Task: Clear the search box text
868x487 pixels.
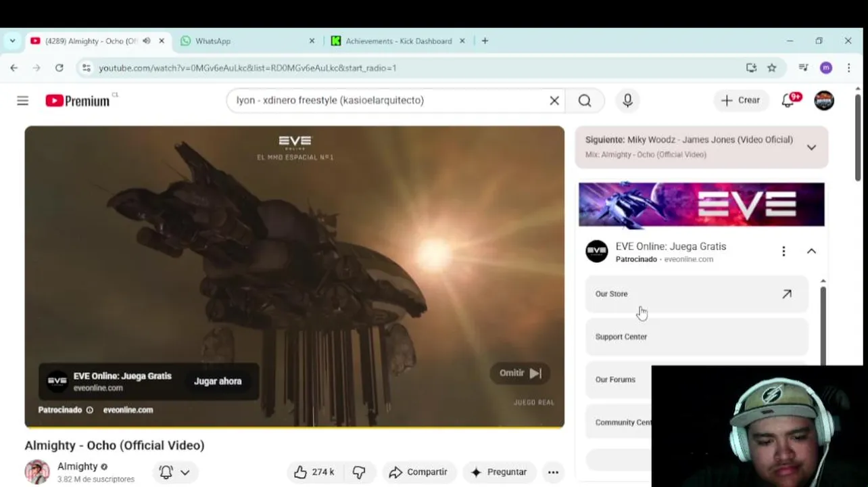Action: pos(554,101)
